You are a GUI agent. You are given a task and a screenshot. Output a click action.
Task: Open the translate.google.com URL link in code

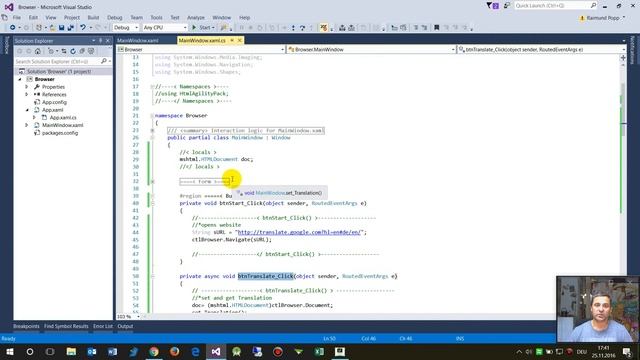coord(299,232)
